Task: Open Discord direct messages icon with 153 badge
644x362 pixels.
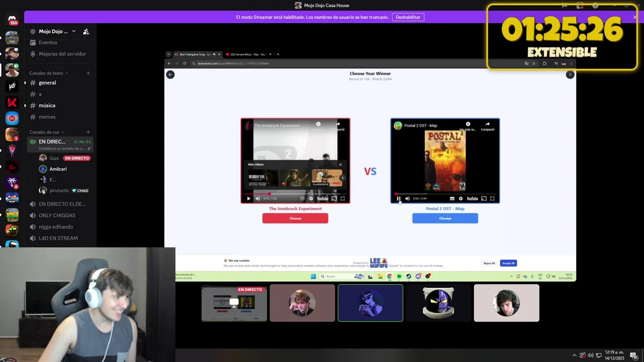Action: (13, 20)
